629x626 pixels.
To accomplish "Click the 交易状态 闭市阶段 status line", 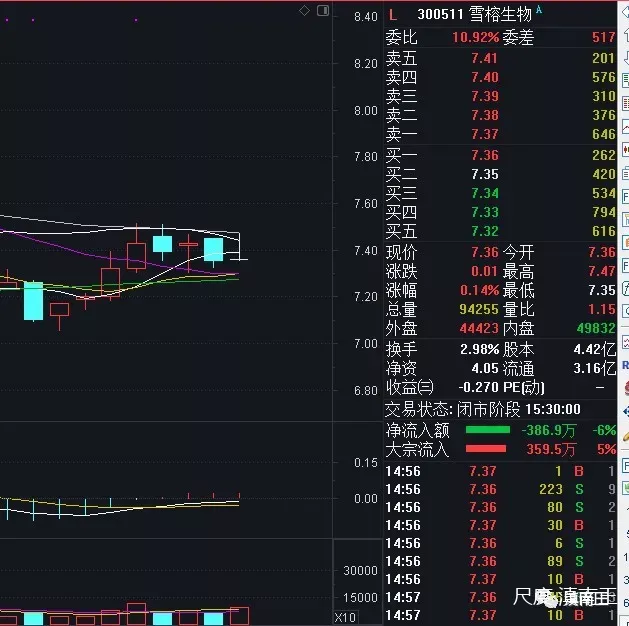I will coord(483,409).
